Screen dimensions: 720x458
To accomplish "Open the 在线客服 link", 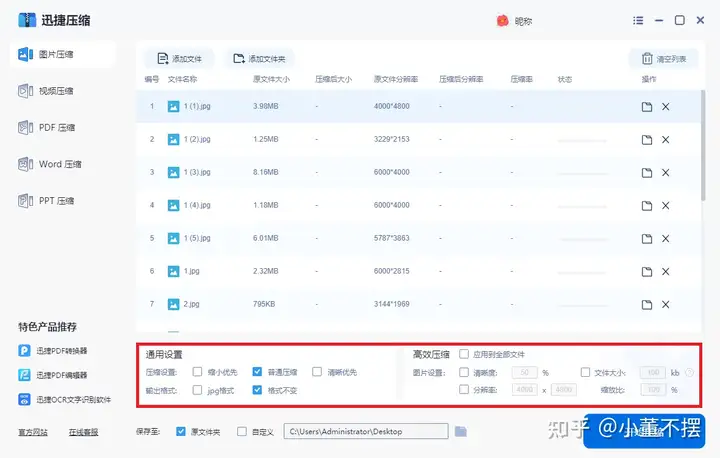I will coord(83,432).
